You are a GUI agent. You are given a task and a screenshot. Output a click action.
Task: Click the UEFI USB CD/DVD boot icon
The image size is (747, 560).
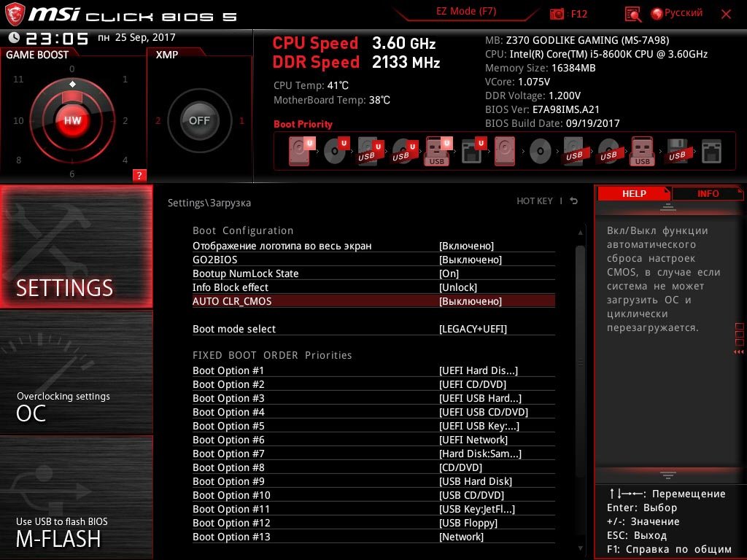tap(404, 152)
